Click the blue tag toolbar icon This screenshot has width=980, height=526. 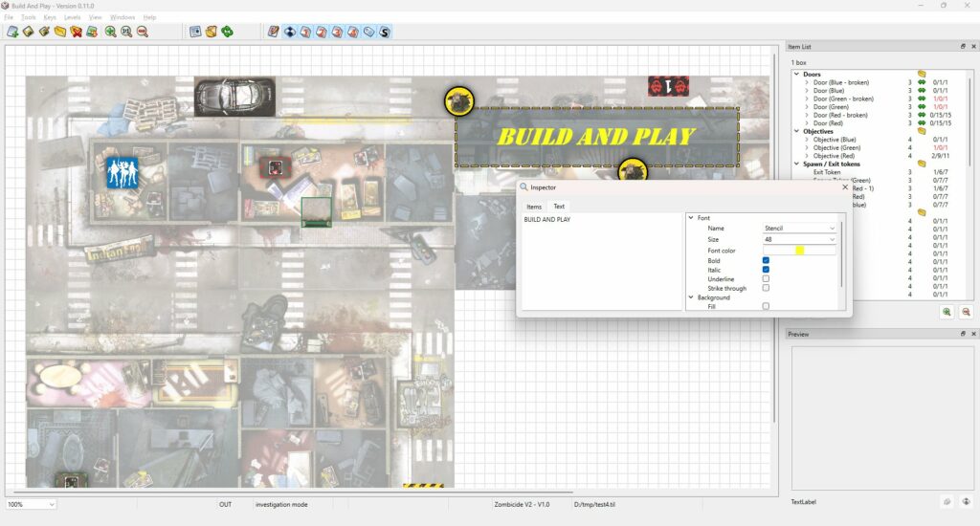[368, 32]
